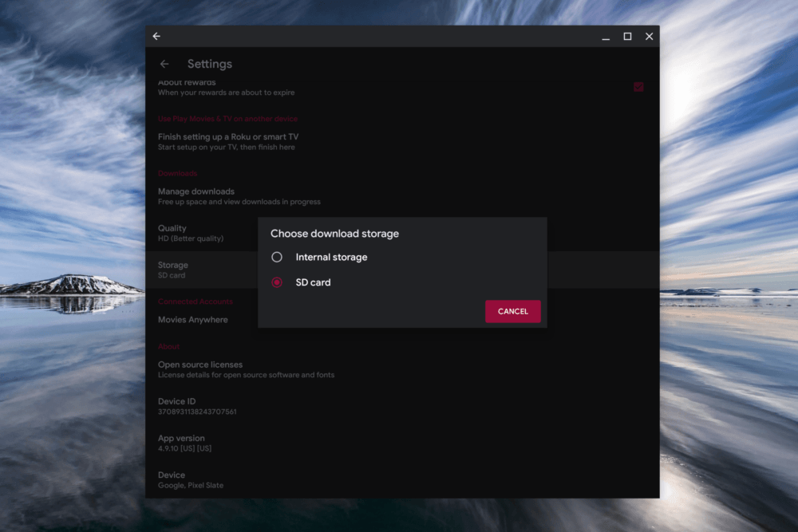Image resolution: width=798 pixels, height=532 pixels.
Task: Open Finish setting up a Roku or smart TV
Action: [402, 141]
